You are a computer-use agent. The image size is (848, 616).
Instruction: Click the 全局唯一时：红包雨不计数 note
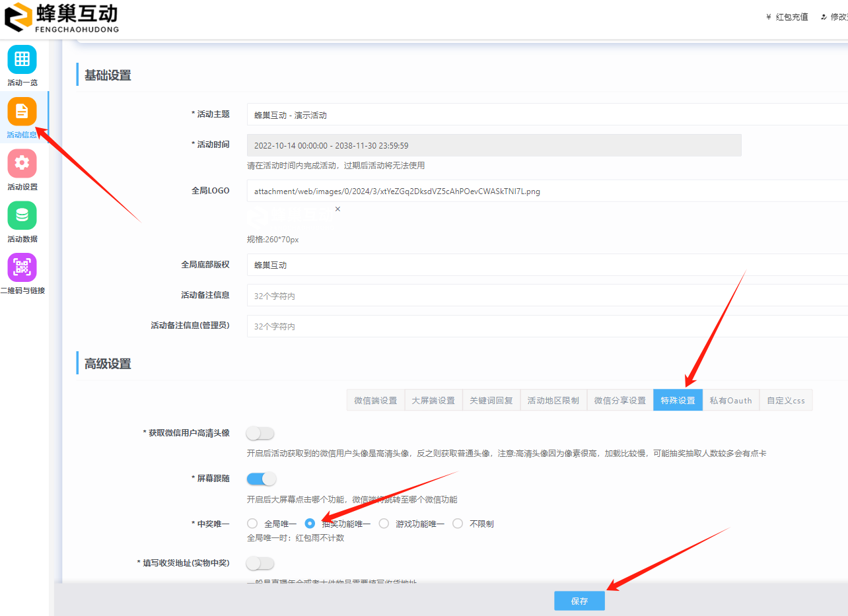pyautogui.click(x=295, y=537)
